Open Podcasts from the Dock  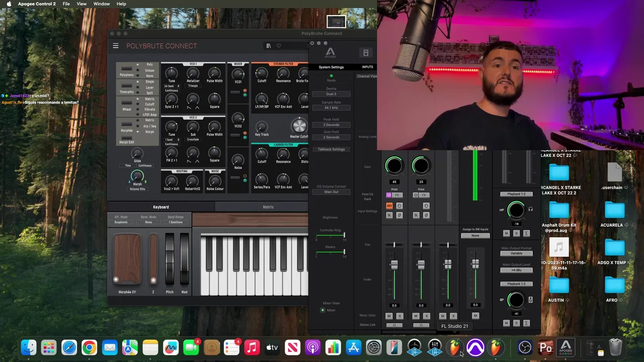pos(313,347)
